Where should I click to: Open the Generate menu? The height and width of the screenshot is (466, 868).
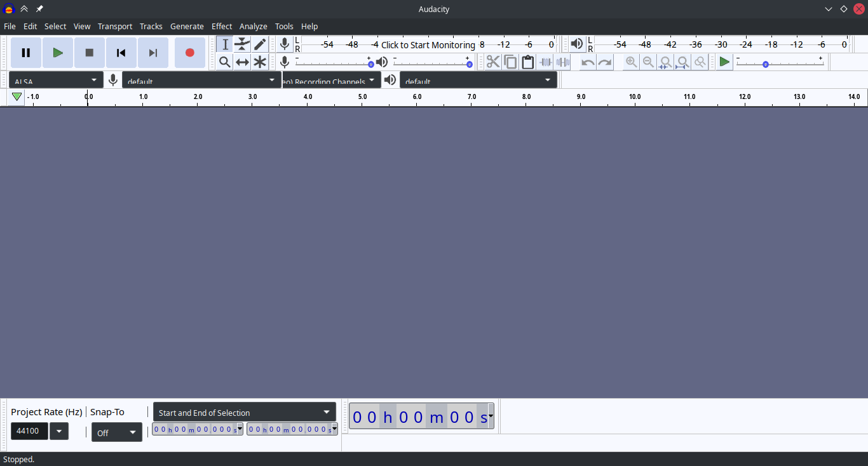(x=187, y=26)
